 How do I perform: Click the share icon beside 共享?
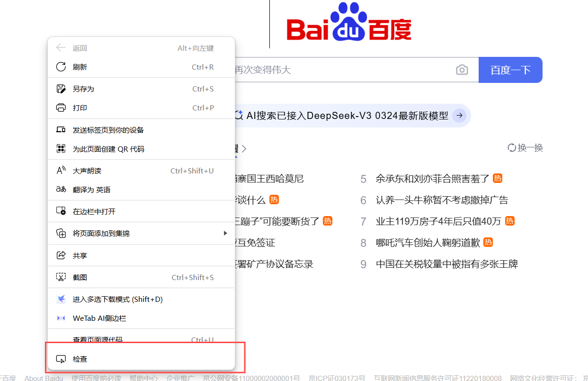pos(61,255)
